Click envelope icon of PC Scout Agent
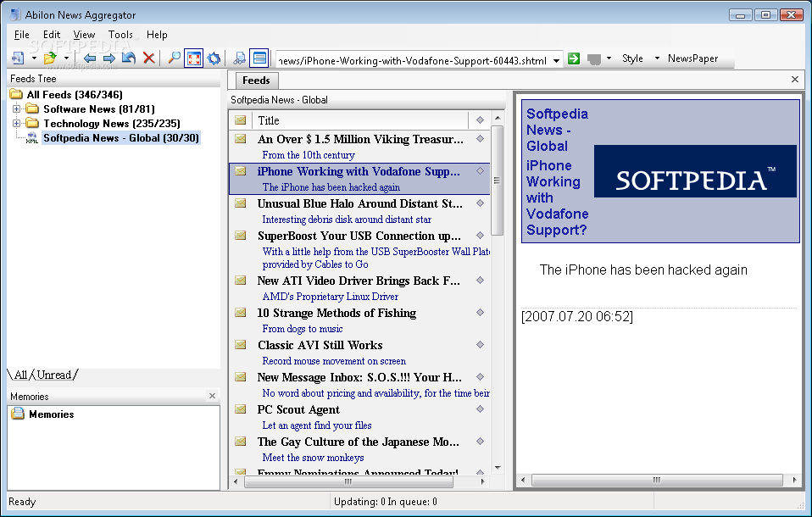Screen dimensions: 812x517 pos(240,409)
